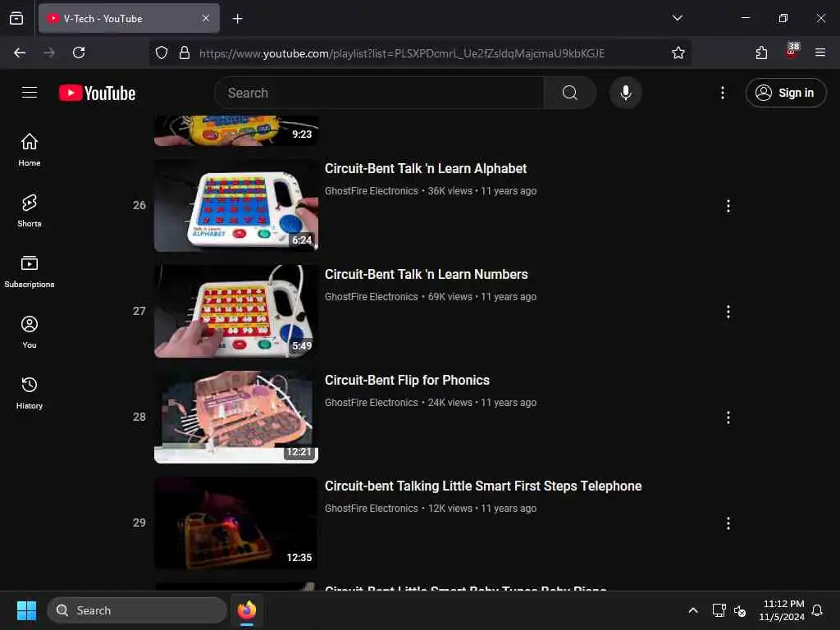Image resolution: width=840 pixels, height=630 pixels.
Task: Open Subscriptions from the sidebar
Action: (30, 271)
